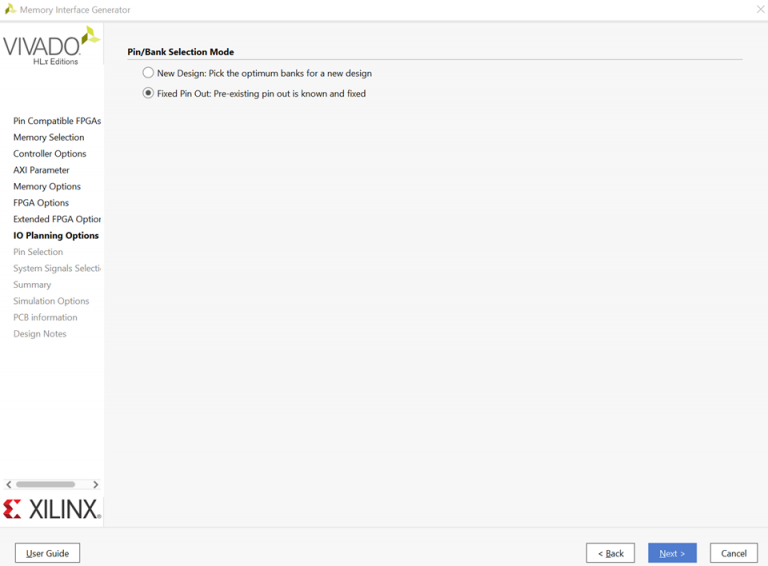Navigate to the FPGA Options step
This screenshot has width=768, height=566.
pyautogui.click(x=41, y=203)
